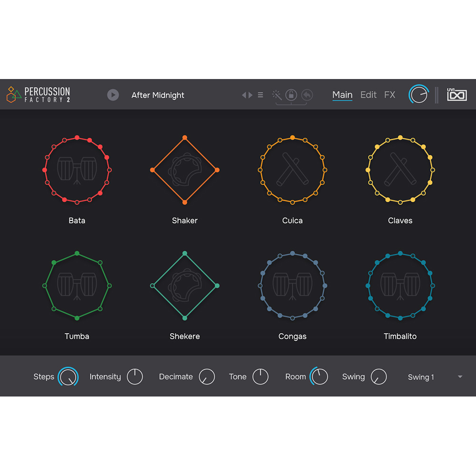
Task: Toggle the top step of Congas ring
Action: point(292,253)
